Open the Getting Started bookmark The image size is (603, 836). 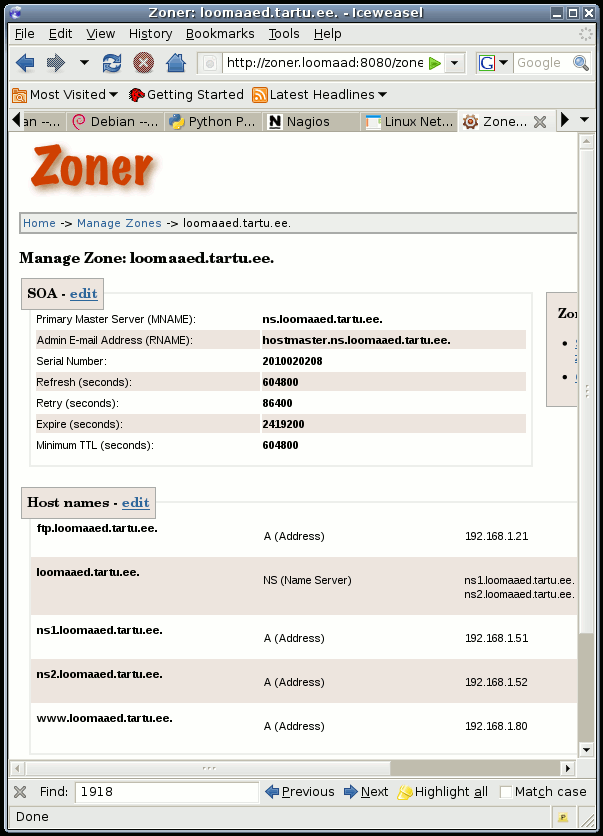coord(186,95)
